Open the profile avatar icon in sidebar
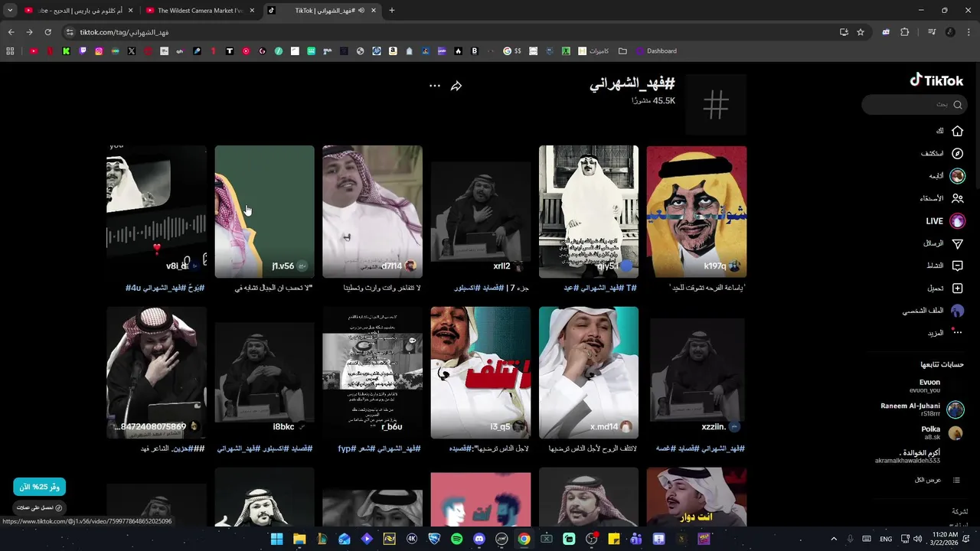Screen dimensions: 980x551 pyautogui.click(x=957, y=311)
